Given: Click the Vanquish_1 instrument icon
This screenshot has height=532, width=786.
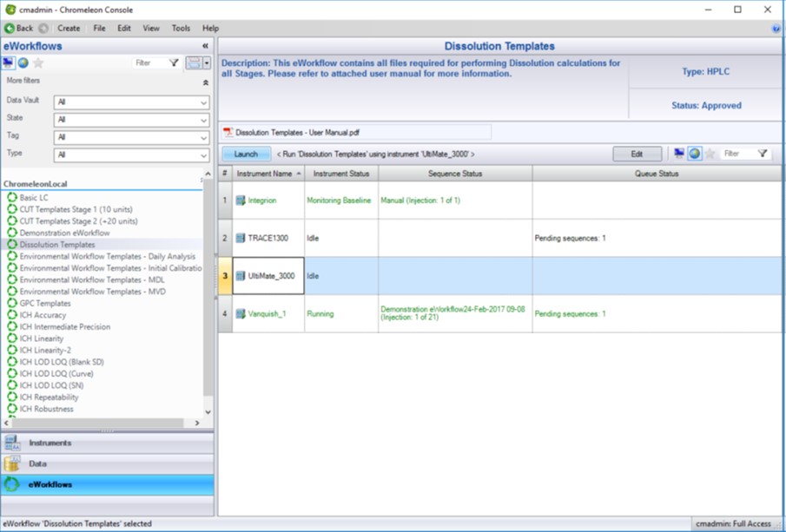Looking at the screenshot, I should click(241, 314).
